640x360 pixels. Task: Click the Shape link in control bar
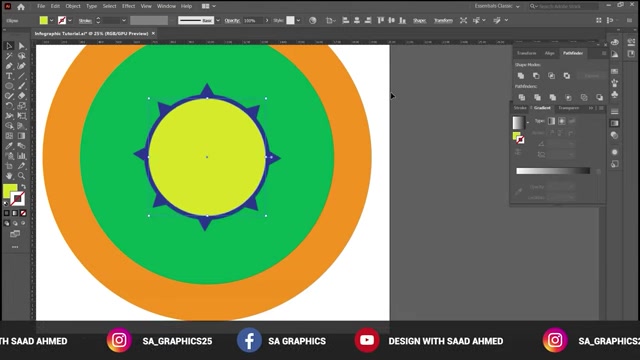(419, 20)
